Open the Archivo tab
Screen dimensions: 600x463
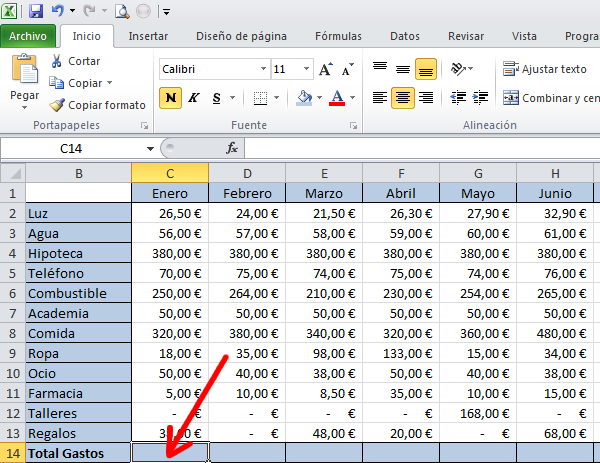tap(28, 36)
